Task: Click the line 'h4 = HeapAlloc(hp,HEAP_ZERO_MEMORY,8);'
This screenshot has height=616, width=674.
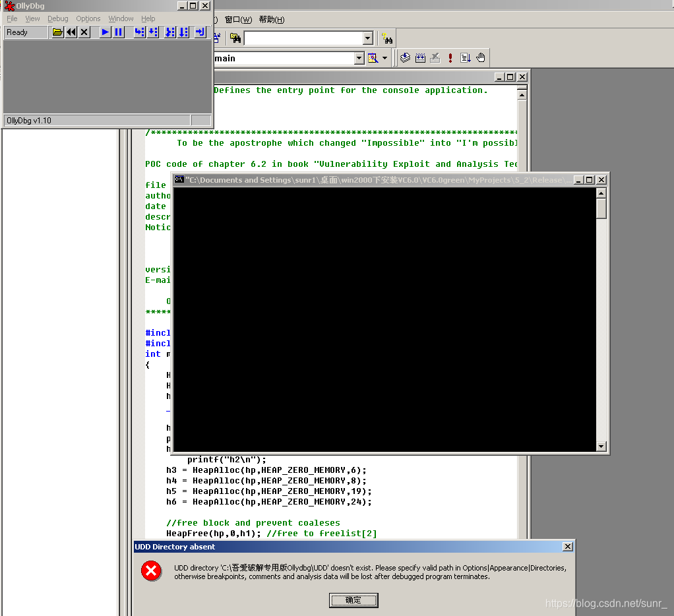Action: coord(266,481)
